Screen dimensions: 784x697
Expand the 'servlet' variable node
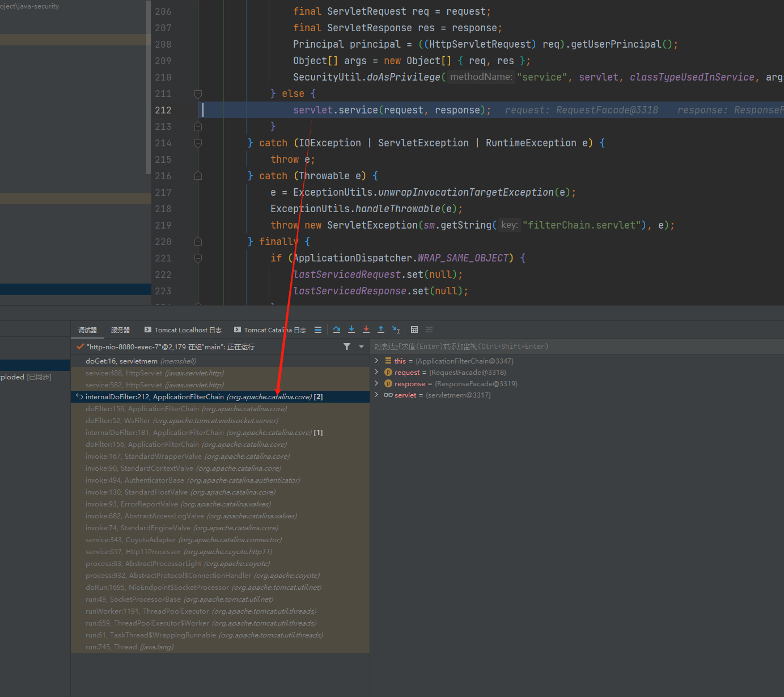376,395
